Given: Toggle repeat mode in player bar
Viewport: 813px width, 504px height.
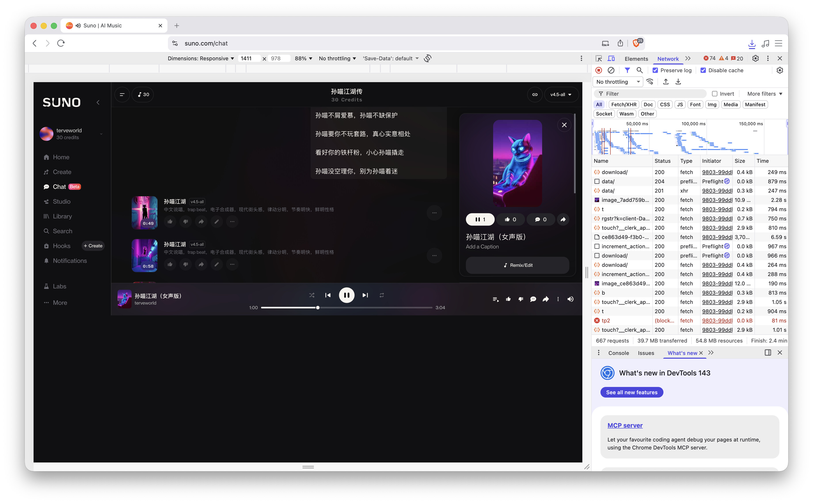Looking at the screenshot, I should [x=382, y=295].
